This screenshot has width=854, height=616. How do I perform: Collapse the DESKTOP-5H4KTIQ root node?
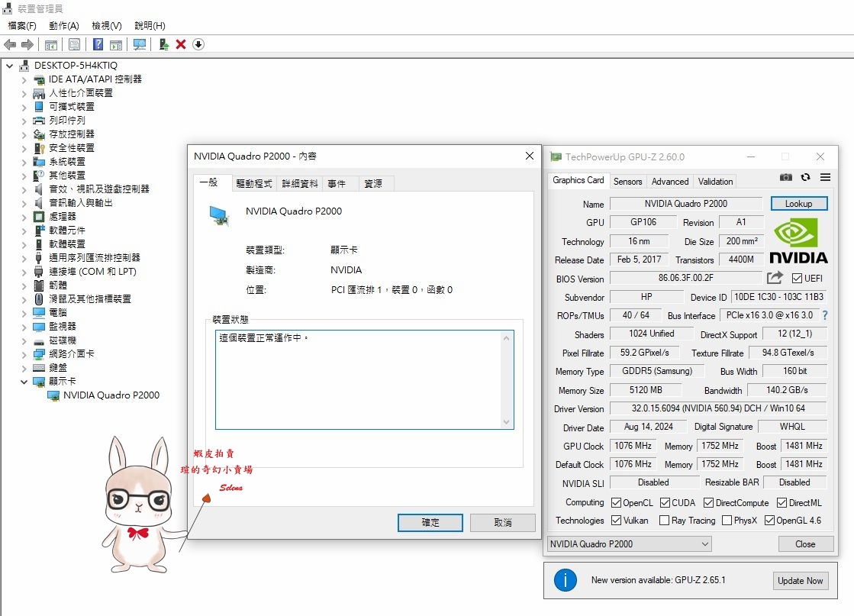coord(10,66)
